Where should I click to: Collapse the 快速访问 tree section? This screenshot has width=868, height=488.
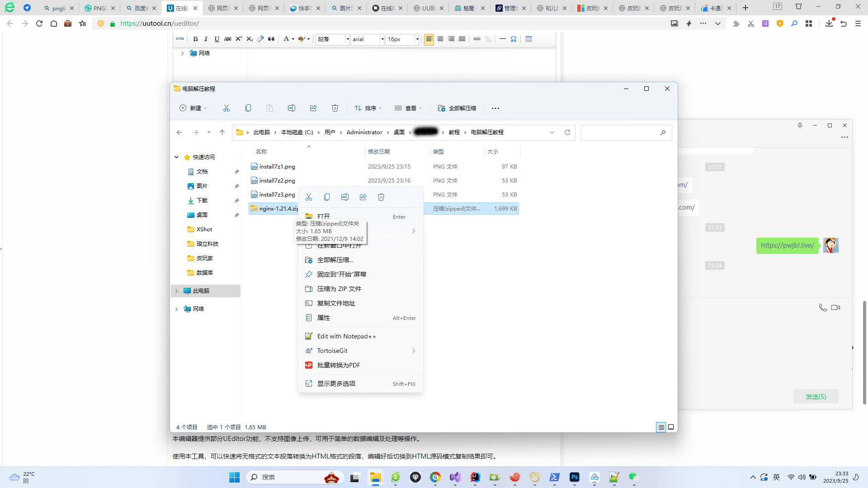click(177, 157)
